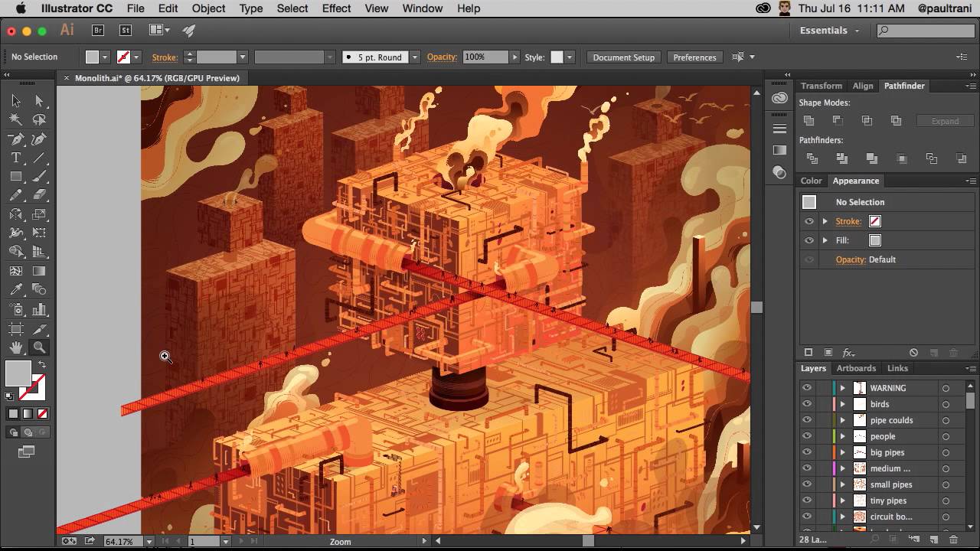Select the Eyedropper tool
Screen dimensions: 980x551
tap(15, 290)
